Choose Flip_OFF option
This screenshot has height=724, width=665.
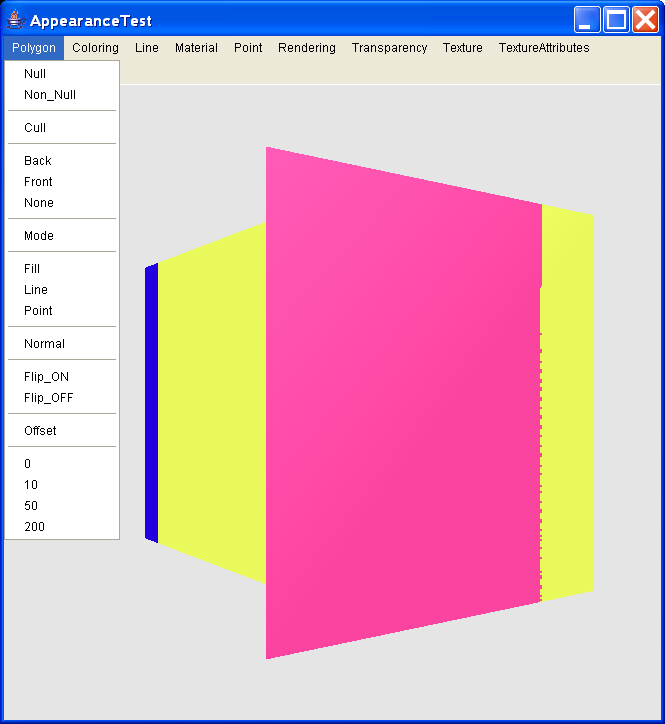[62, 398]
